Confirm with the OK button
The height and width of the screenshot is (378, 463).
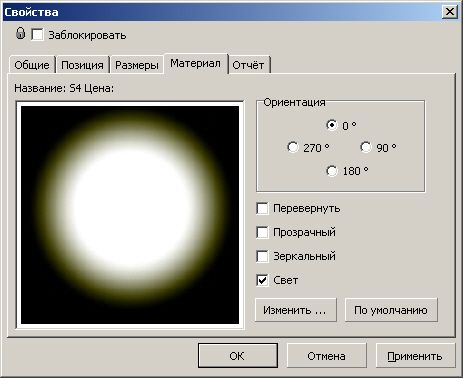pyautogui.click(x=238, y=356)
